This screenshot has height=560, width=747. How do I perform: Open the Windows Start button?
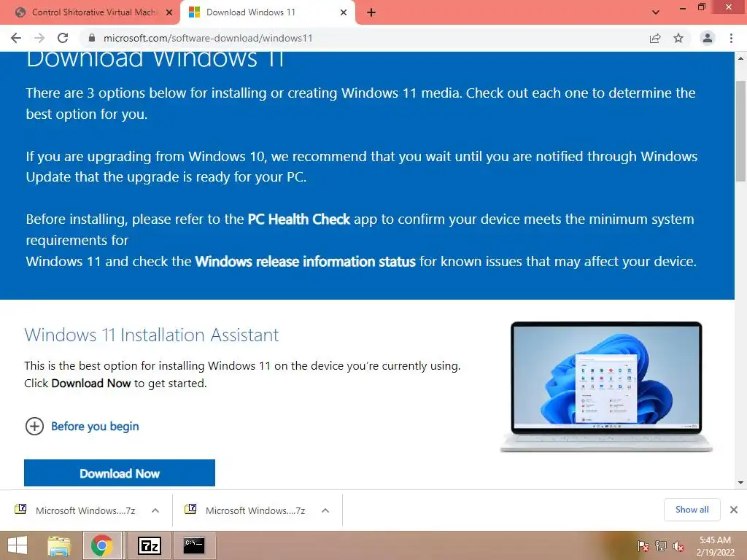pos(18,545)
